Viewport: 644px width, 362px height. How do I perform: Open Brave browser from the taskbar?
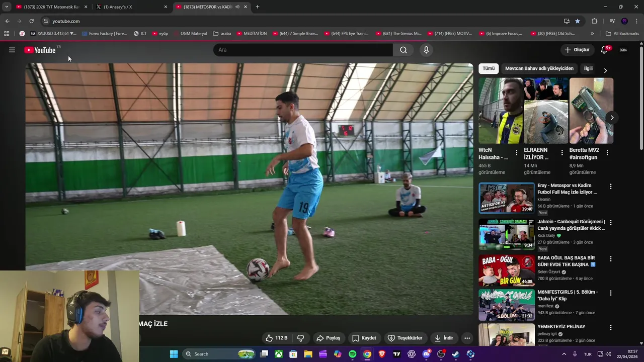pyautogui.click(x=382, y=354)
